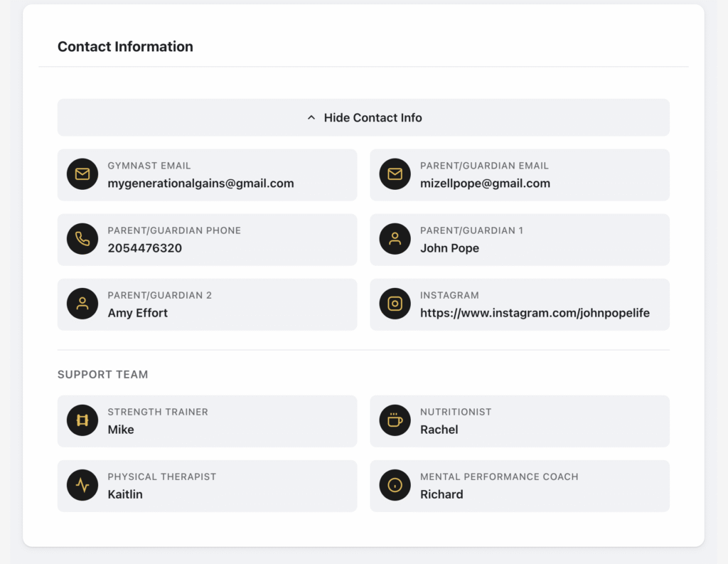Click the Mental Performance Coach icon
Image resolution: width=728 pixels, height=564 pixels.
pos(395,485)
